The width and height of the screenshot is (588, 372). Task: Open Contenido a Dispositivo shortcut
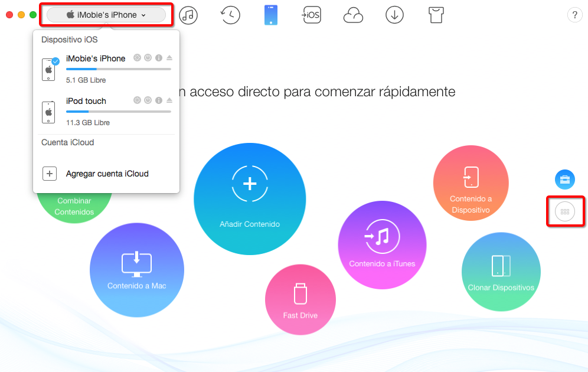471,183
